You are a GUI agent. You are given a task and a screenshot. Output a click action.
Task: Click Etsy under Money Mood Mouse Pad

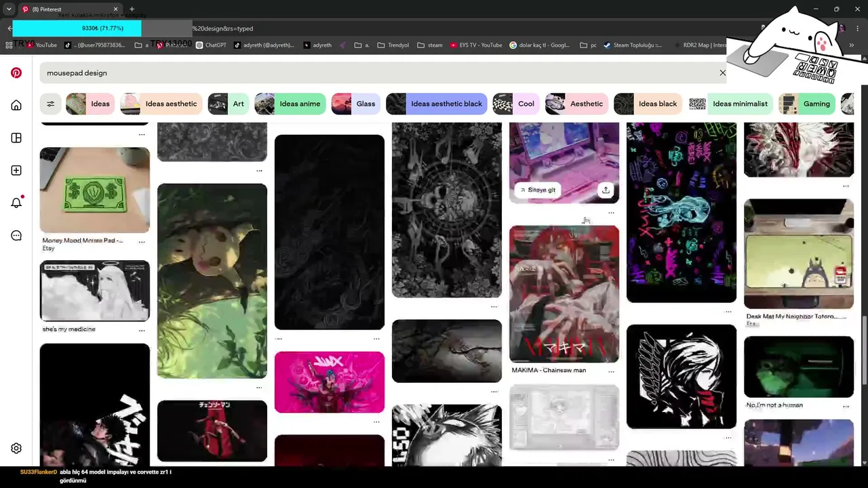tap(48, 249)
